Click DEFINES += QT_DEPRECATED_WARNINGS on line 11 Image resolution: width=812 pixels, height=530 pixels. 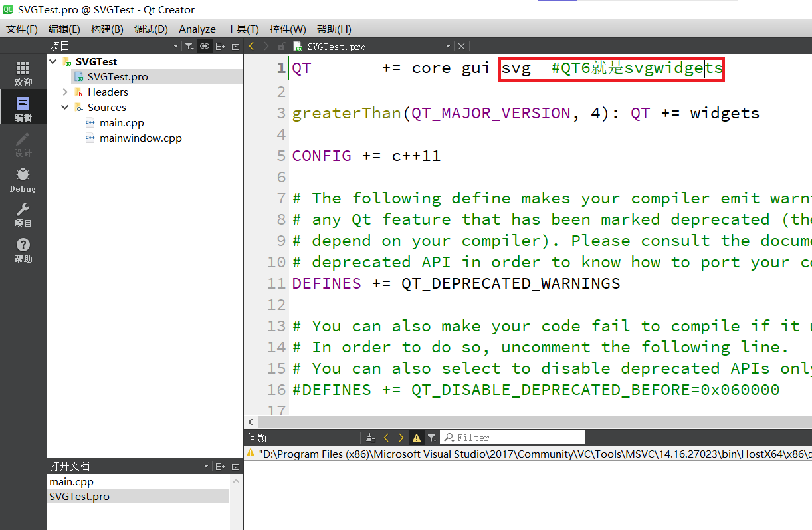pyautogui.click(x=456, y=283)
